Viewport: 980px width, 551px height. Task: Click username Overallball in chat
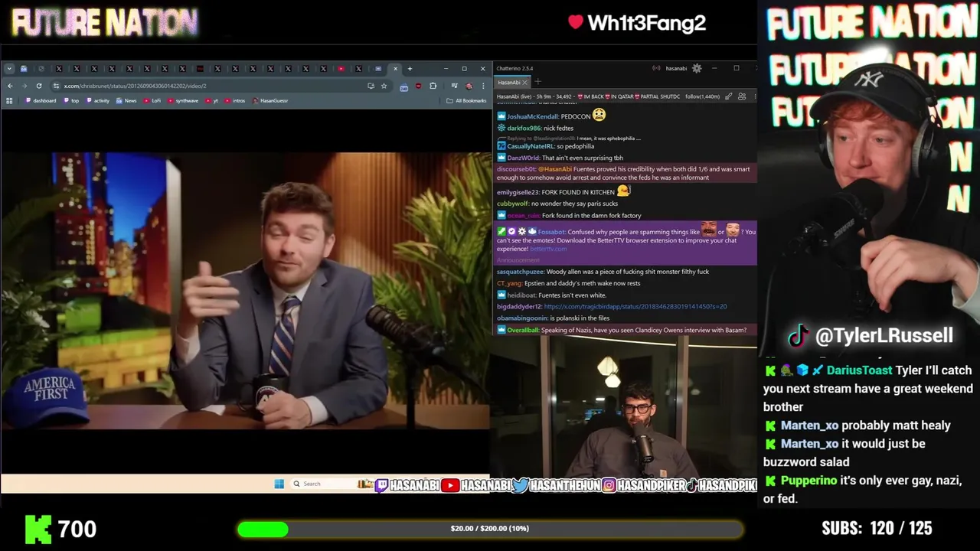(522, 330)
